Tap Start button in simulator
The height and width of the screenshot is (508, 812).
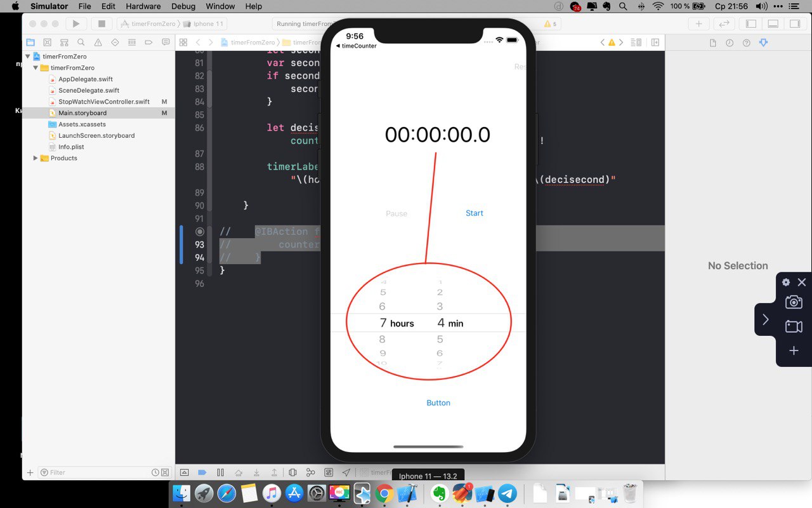[x=475, y=213]
